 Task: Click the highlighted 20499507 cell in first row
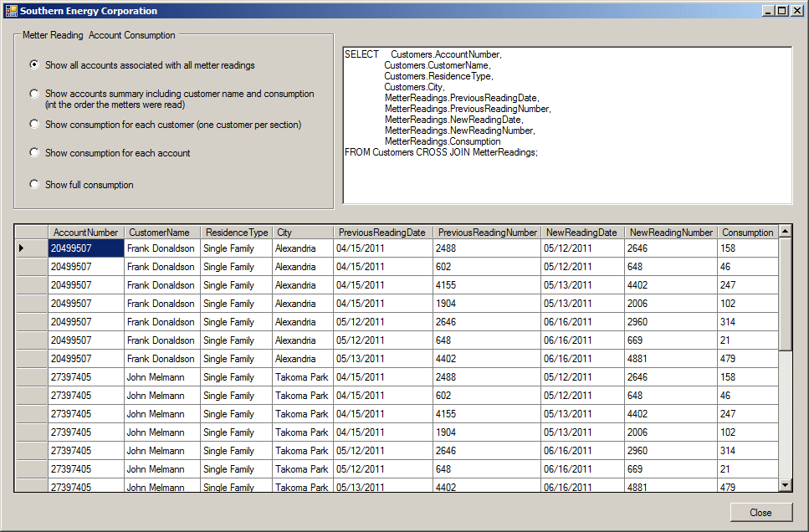86,248
